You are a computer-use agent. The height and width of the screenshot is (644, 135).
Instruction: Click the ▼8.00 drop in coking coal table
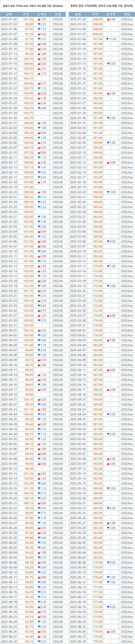[x=111, y=242]
